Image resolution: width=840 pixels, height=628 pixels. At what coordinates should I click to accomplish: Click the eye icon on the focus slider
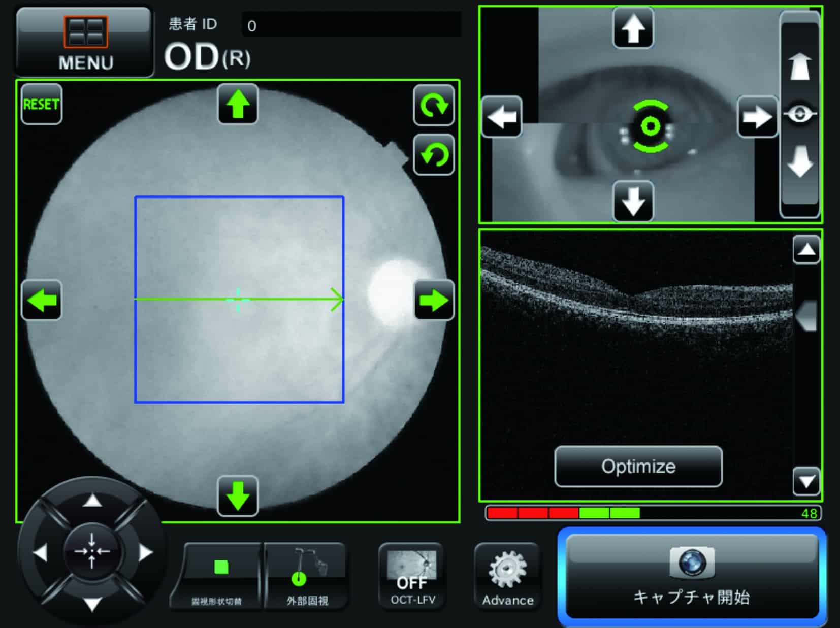(800, 114)
